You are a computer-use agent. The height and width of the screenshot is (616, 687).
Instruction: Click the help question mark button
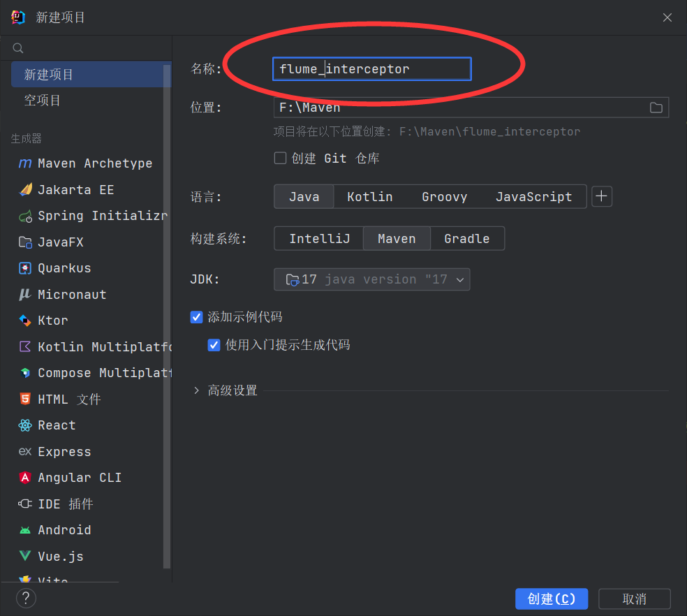pyautogui.click(x=26, y=598)
